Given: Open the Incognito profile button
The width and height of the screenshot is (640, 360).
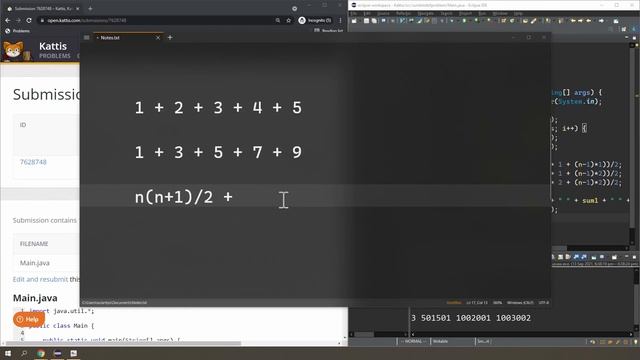Looking at the screenshot, I should point(315,20).
